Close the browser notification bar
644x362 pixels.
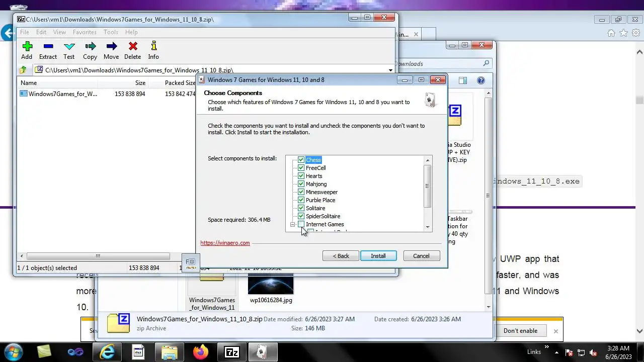(x=555, y=331)
